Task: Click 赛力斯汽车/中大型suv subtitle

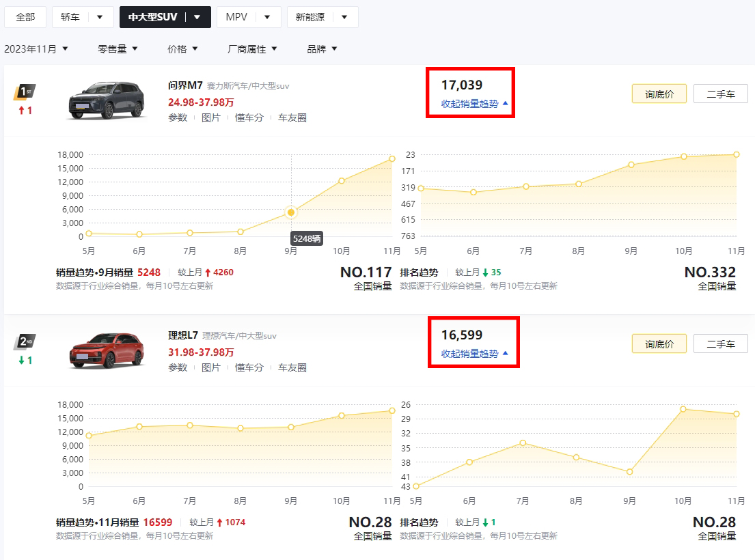Action: (248, 86)
